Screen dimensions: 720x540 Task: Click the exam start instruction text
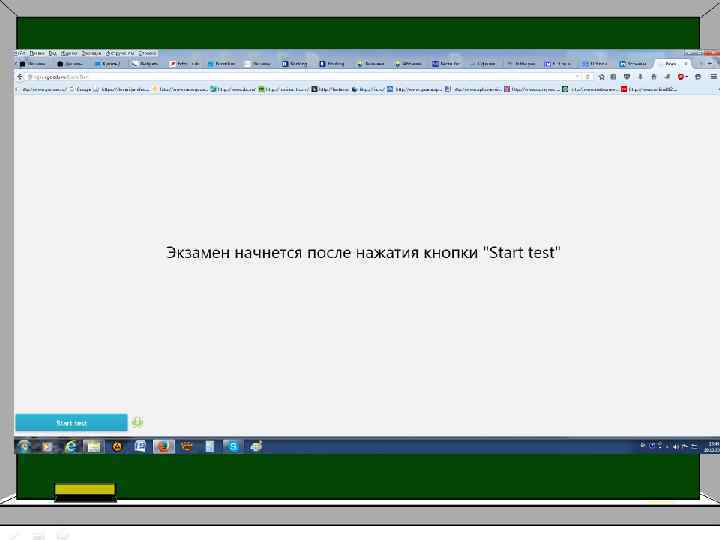click(363, 253)
